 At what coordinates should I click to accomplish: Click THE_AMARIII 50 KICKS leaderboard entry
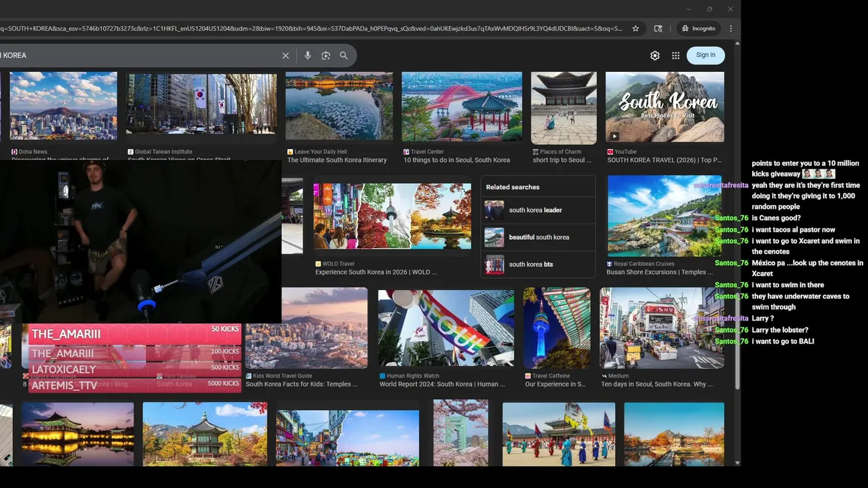134,333
